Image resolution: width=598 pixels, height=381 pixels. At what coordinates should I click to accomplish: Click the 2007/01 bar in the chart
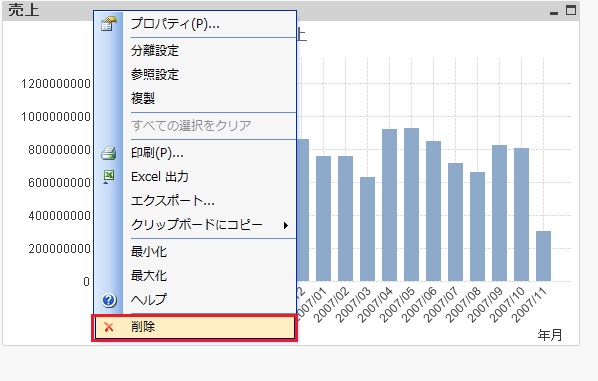click(x=323, y=219)
